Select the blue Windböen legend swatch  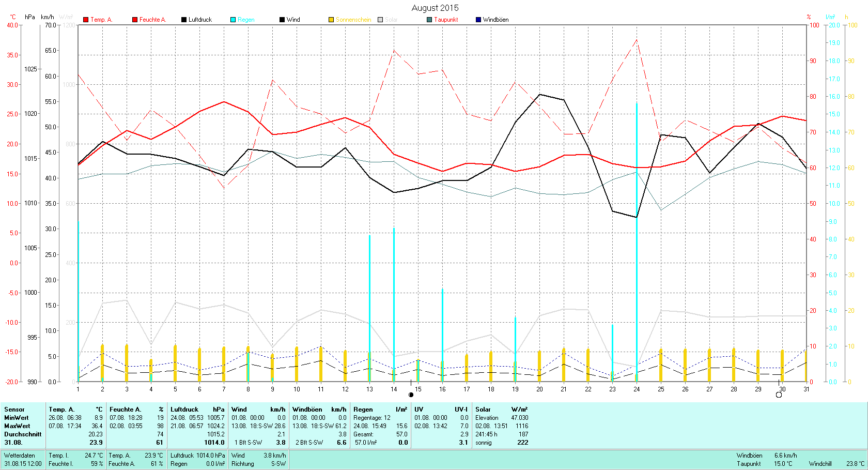pyautogui.click(x=478, y=20)
